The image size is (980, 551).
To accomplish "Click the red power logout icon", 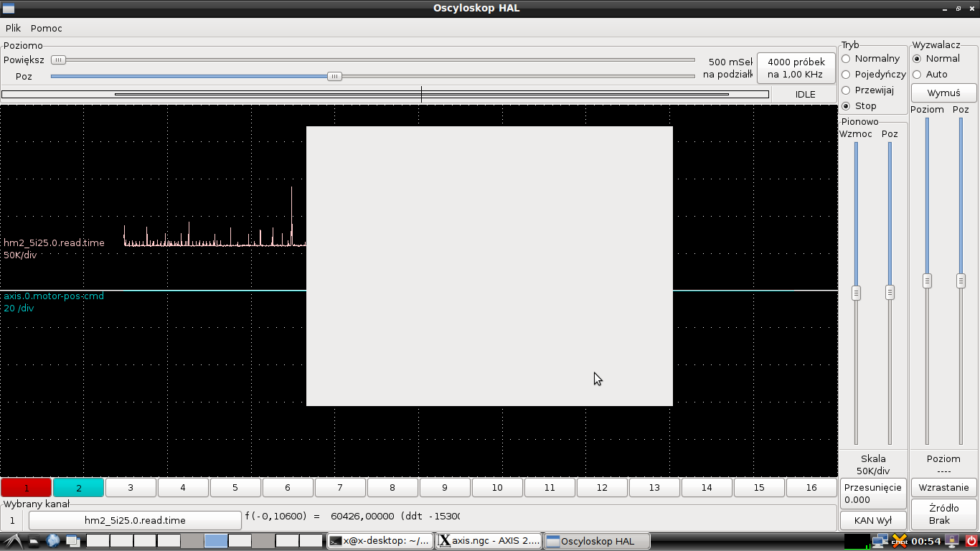I will coord(971,541).
